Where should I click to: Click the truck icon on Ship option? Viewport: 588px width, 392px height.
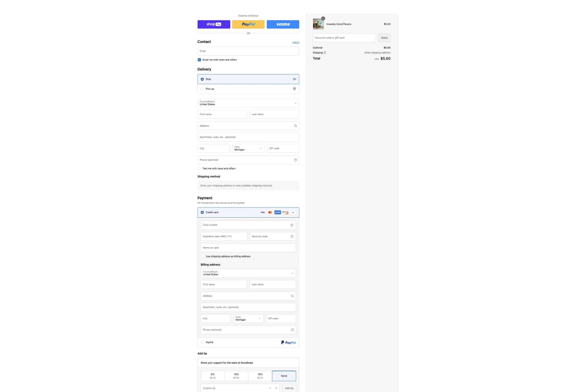tap(294, 79)
